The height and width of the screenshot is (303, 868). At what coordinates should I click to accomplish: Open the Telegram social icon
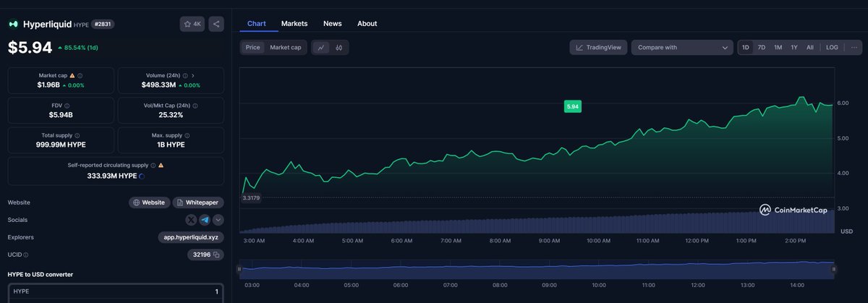(205, 220)
